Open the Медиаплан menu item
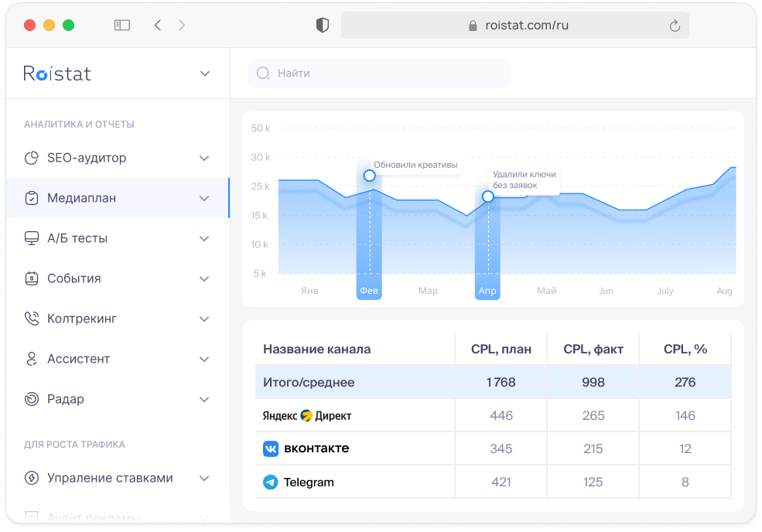762x532 pixels. (82, 198)
